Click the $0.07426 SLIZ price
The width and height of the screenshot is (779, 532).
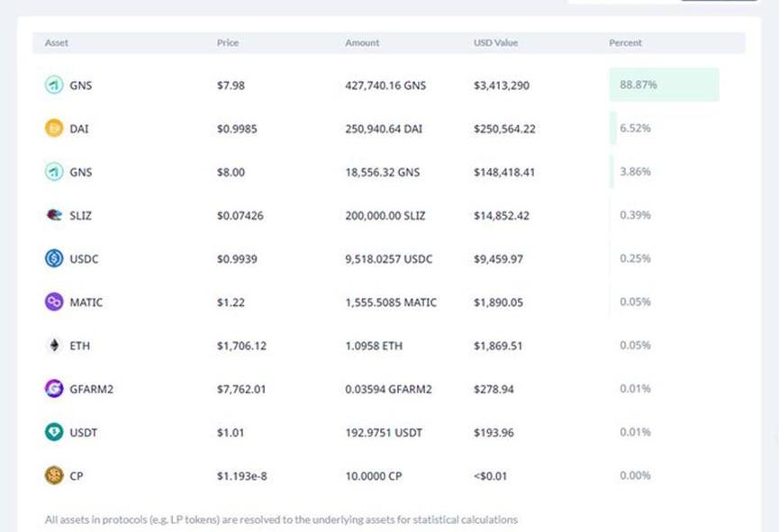[x=240, y=215]
